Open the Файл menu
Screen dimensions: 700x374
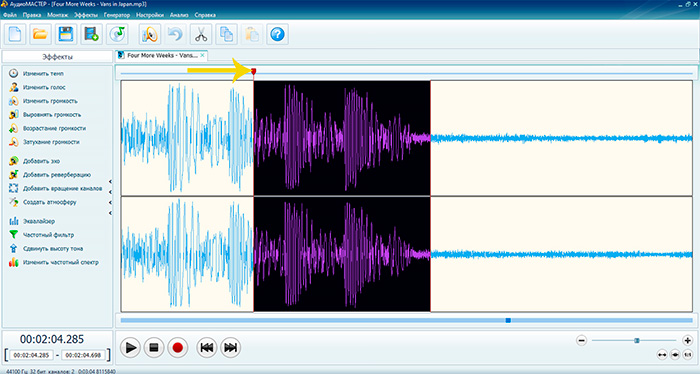pyautogui.click(x=10, y=15)
